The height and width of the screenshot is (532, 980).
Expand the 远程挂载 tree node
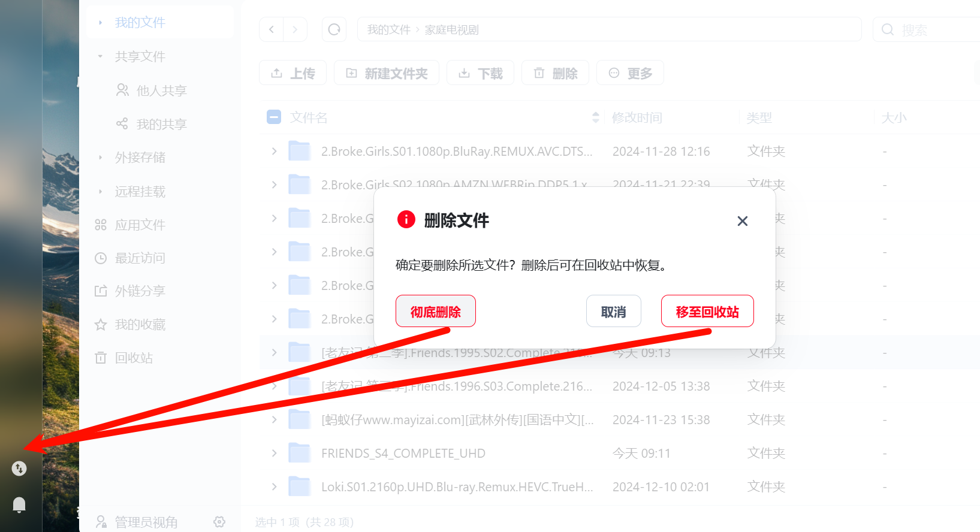pyautogui.click(x=100, y=191)
